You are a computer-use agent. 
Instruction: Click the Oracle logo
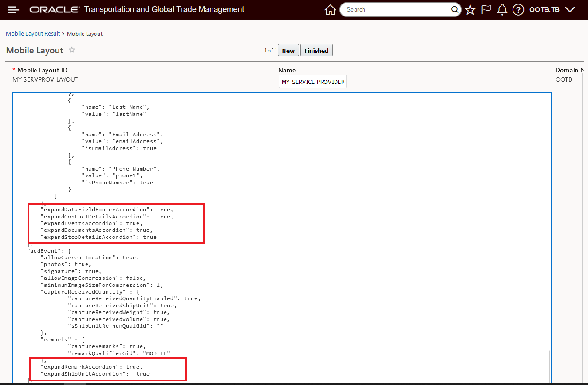55,10
